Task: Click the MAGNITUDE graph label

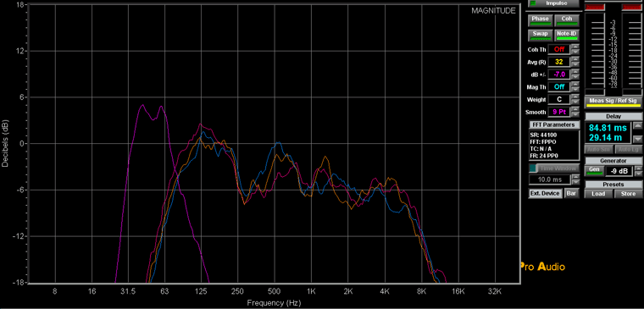Action: [493, 11]
